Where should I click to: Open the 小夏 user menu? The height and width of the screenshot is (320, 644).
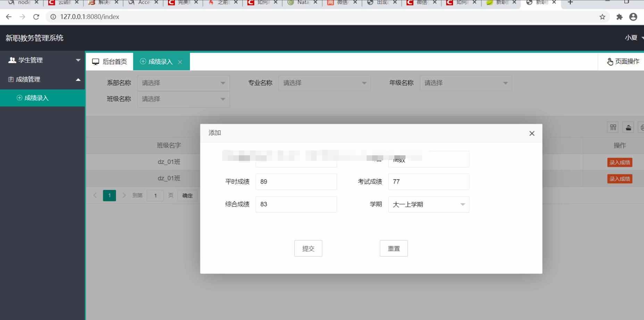[634, 38]
